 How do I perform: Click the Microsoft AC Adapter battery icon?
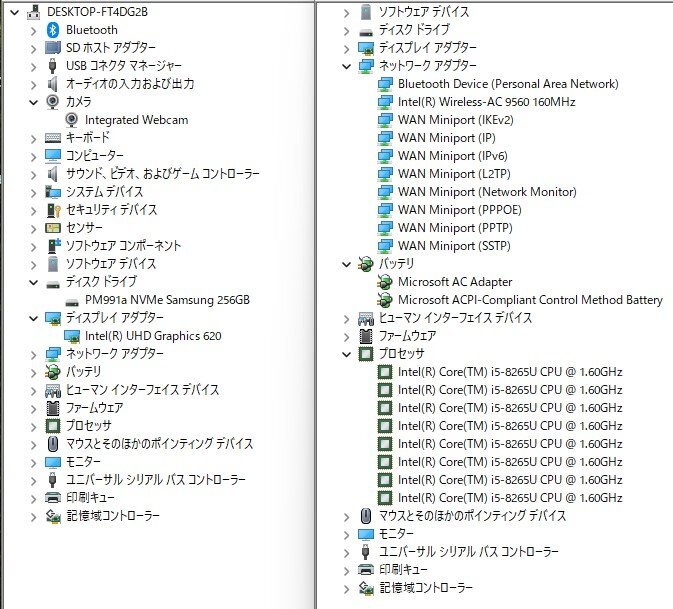click(385, 282)
